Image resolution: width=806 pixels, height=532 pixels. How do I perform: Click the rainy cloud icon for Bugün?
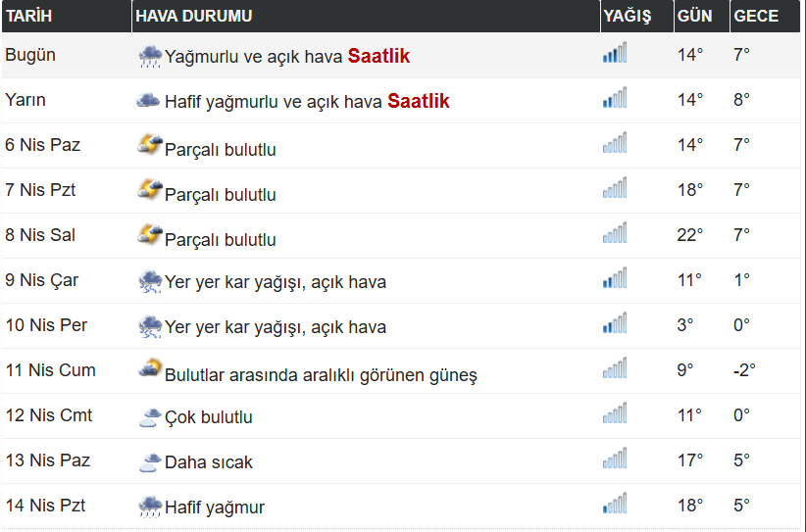pos(150,56)
